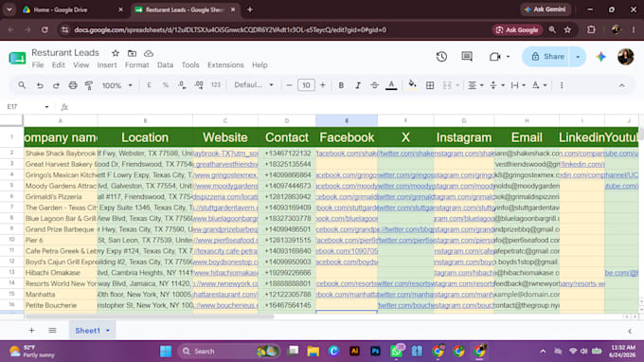This screenshot has width=644, height=362.
Task: Increase the font size
Action: (x=323, y=85)
